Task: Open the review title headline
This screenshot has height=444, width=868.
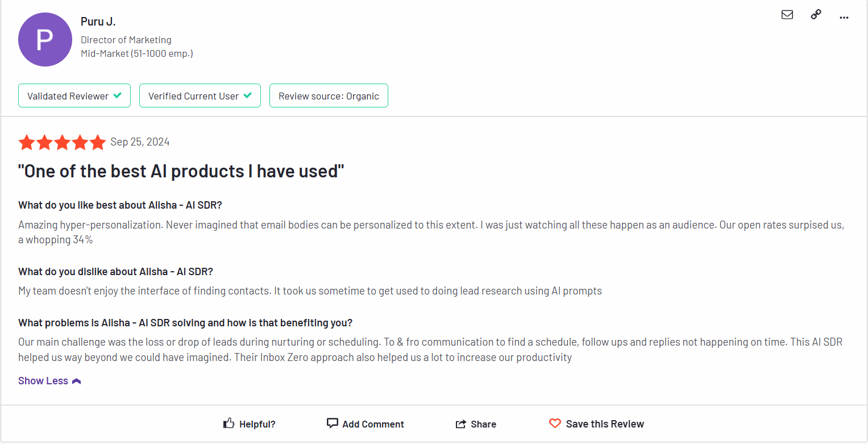Action: (x=181, y=171)
